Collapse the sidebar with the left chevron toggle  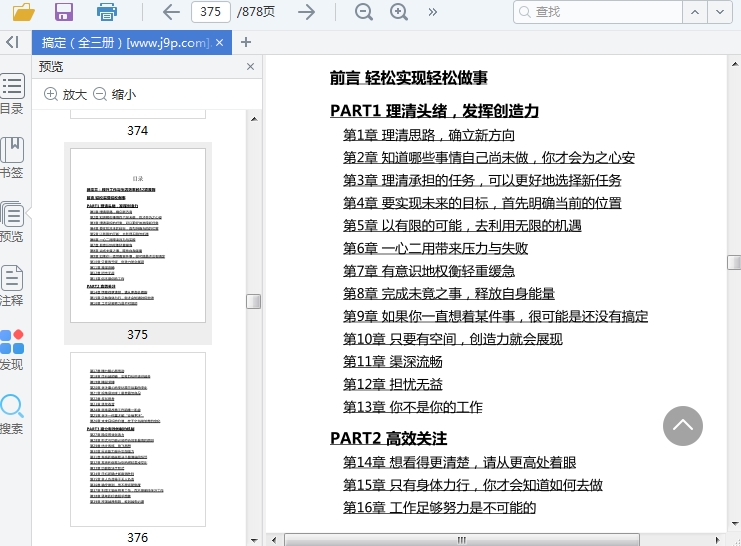pos(12,42)
